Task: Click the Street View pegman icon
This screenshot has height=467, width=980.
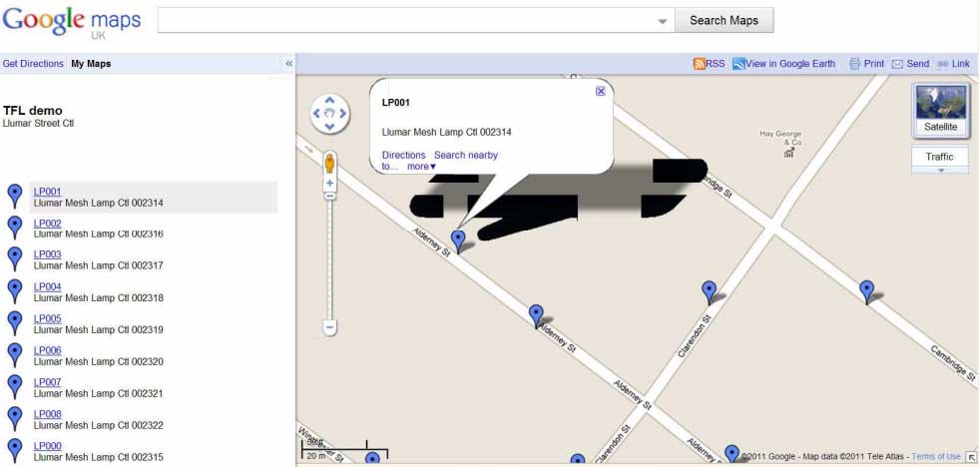Action: pos(330,164)
